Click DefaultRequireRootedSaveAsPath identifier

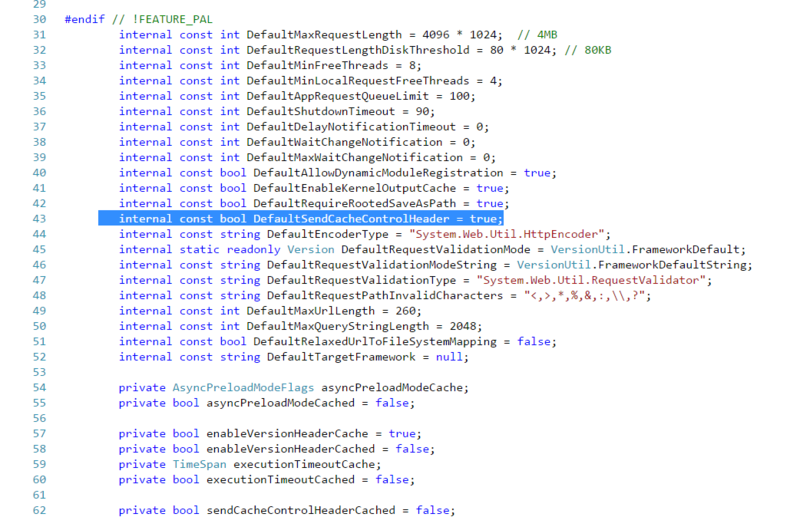[355, 203]
